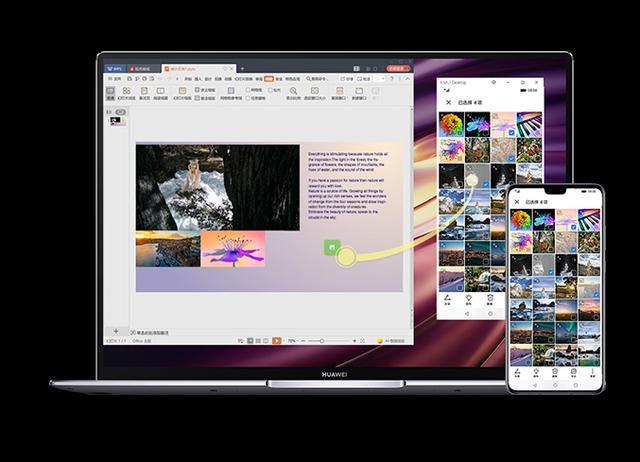Start slideshow with orange play button
This screenshot has height=462, width=640.
click(277, 340)
